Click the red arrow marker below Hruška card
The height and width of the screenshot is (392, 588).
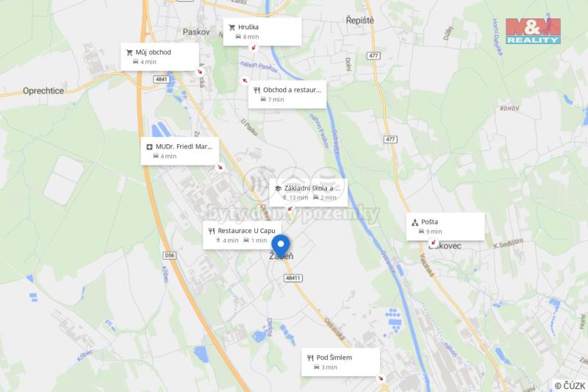coord(254,48)
